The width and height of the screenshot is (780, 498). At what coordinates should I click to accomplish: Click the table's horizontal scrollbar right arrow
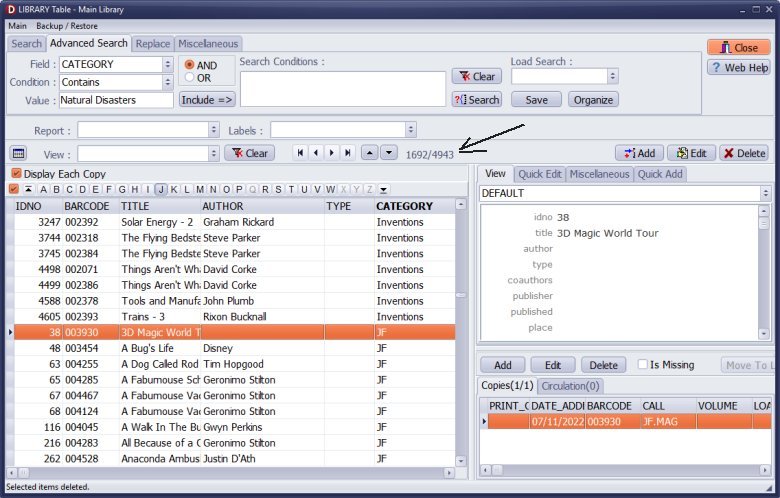pyautogui.click(x=449, y=473)
